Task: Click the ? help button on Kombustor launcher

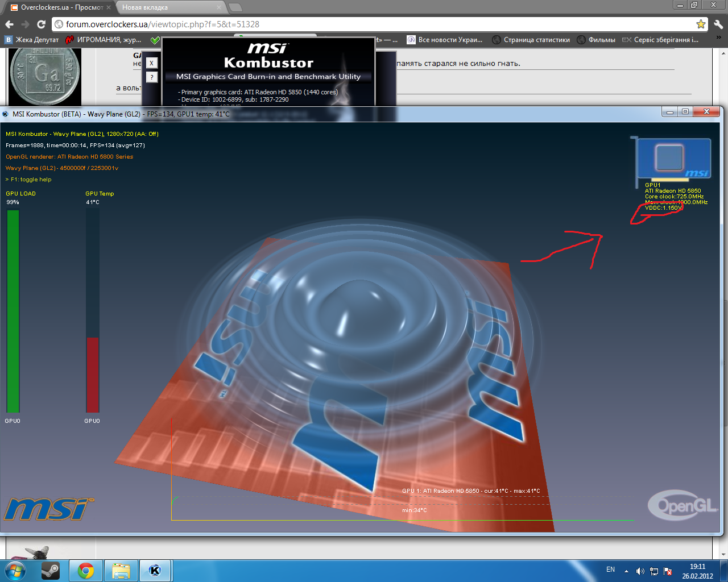Action: [x=151, y=77]
